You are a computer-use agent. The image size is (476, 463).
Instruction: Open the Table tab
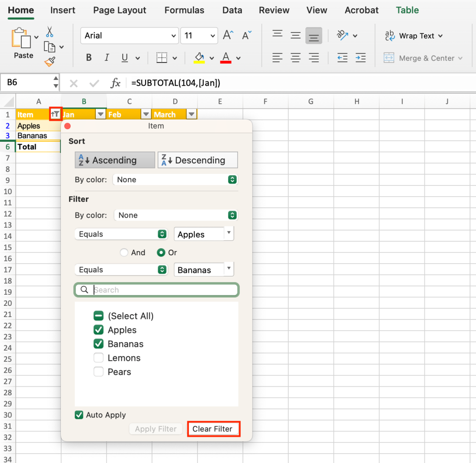click(407, 10)
